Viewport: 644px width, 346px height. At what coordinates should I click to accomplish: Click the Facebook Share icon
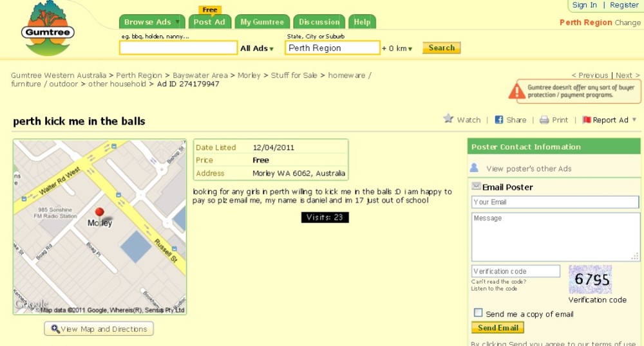(x=498, y=120)
